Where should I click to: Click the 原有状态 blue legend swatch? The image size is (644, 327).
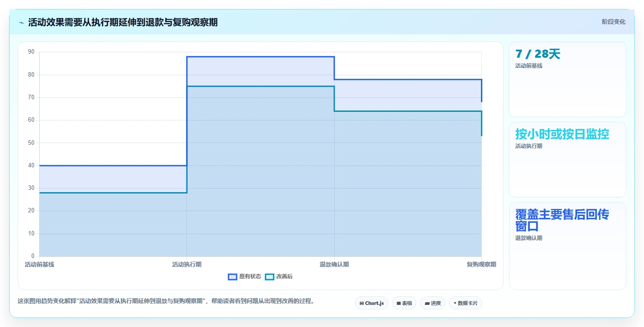point(233,276)
